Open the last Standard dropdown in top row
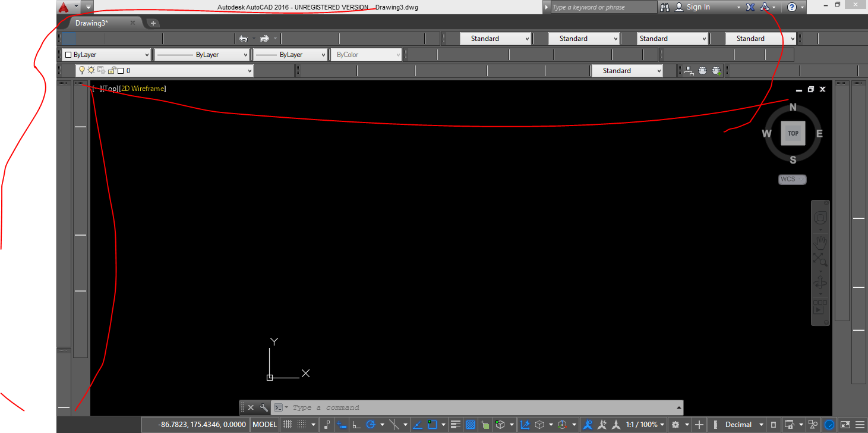 tap(760, 39)
